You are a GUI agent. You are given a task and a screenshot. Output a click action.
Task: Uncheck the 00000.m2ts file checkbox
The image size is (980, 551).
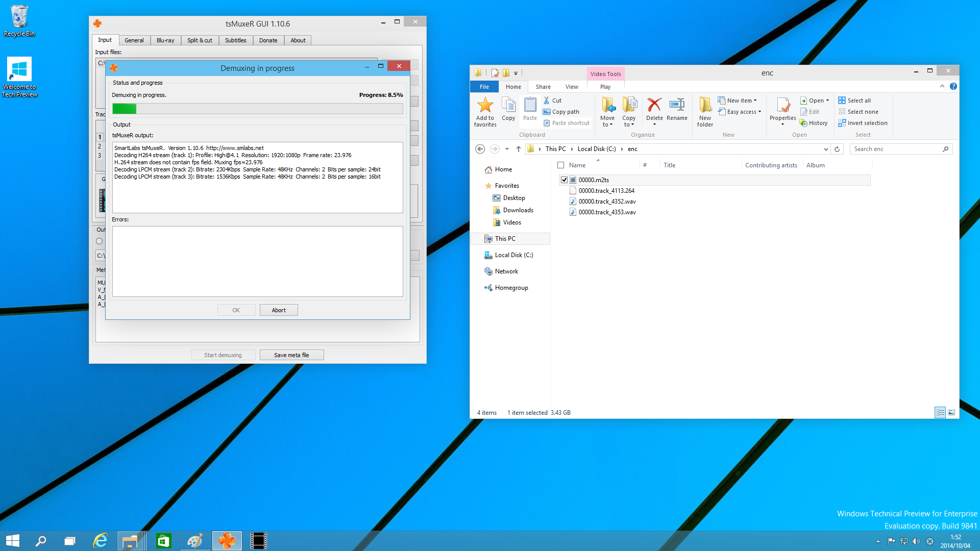(564, 180)
